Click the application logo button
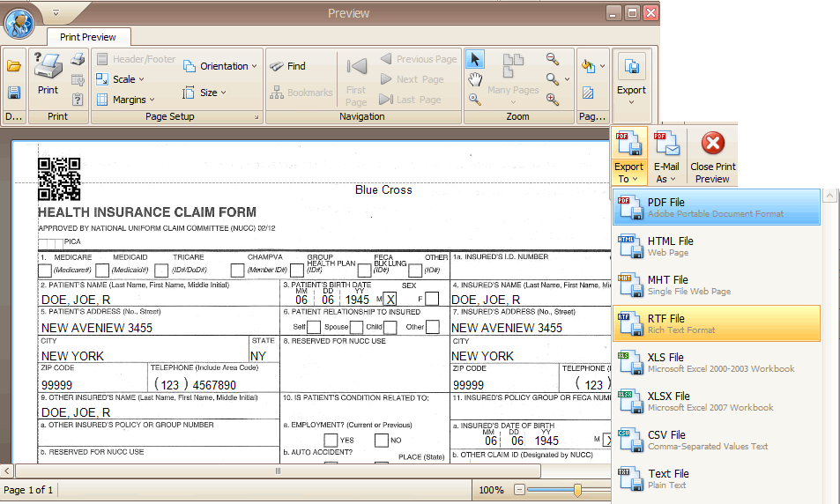Screen dimensions: 840x504 (19, 24)
